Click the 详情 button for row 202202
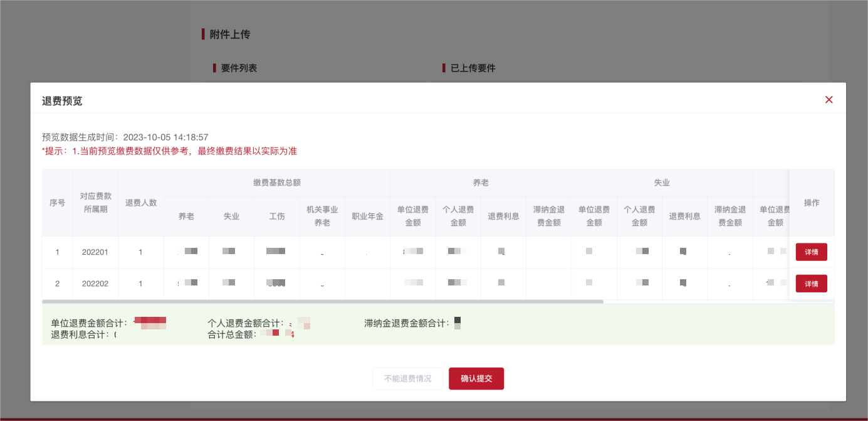 (811, 283)
